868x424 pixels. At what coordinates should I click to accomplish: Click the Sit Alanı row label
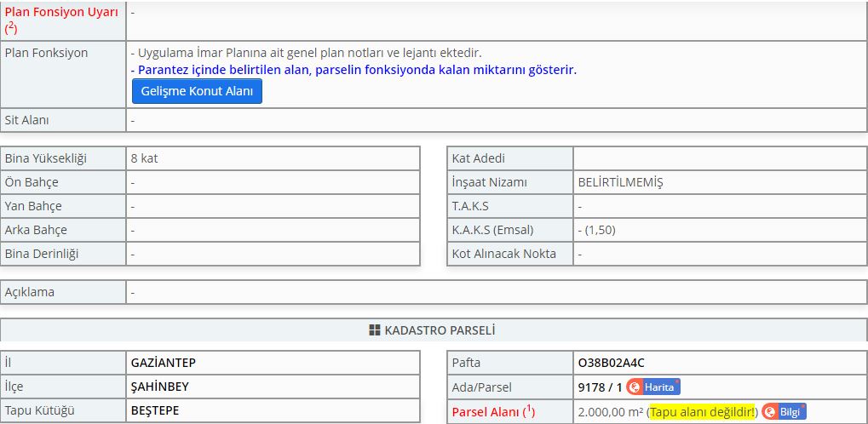coord(27,120)
